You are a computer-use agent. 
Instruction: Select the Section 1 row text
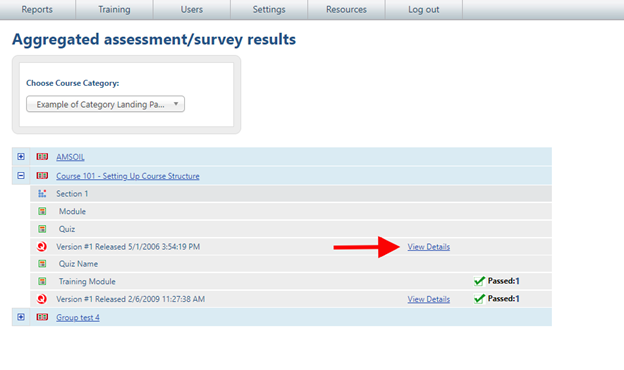[72, 194]
